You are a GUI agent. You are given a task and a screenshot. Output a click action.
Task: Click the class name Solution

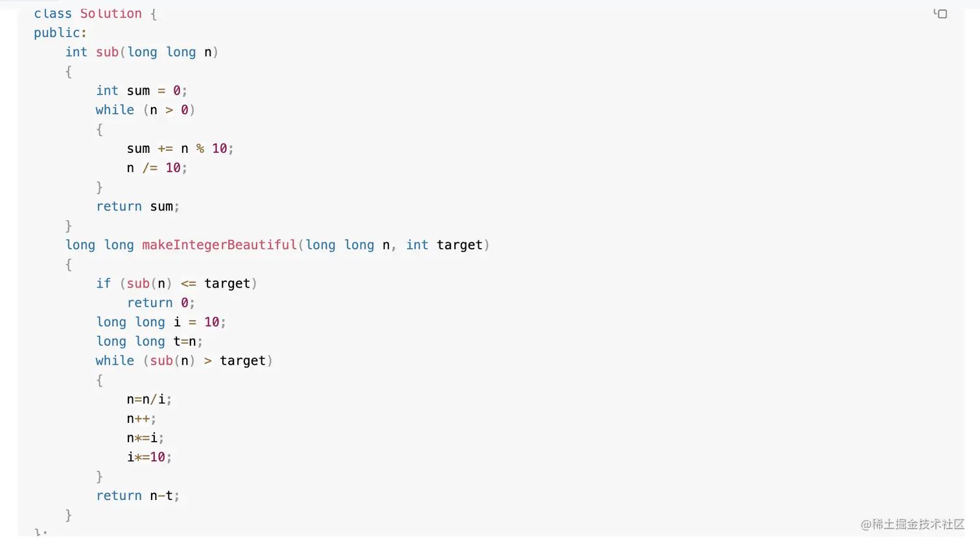[x=111, y=14]
